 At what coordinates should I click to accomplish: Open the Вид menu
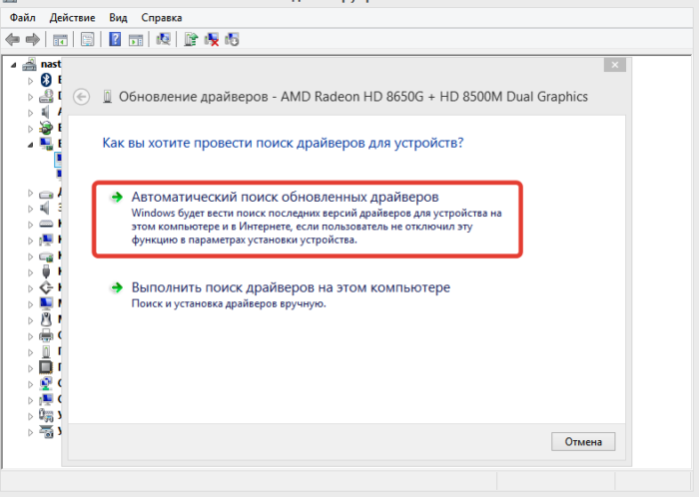[118, 18]
